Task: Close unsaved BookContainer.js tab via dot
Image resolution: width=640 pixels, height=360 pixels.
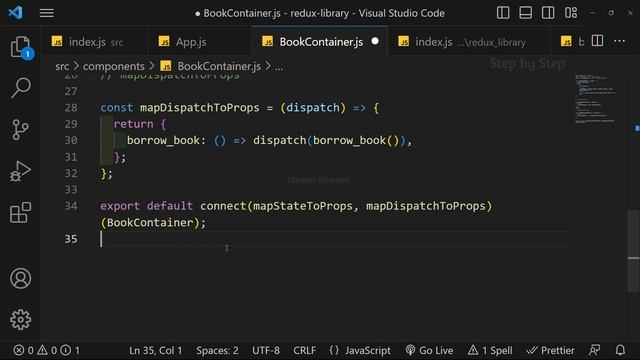Action: click(x=375, y=41)
